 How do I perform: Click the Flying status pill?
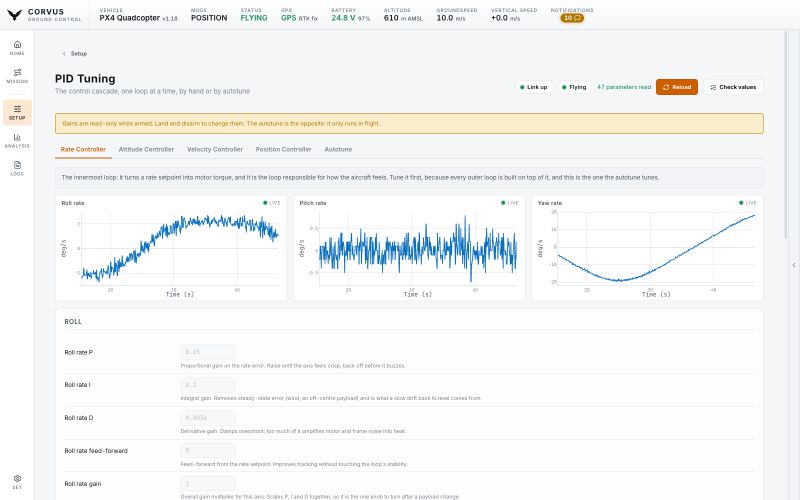tap(574, 87)
